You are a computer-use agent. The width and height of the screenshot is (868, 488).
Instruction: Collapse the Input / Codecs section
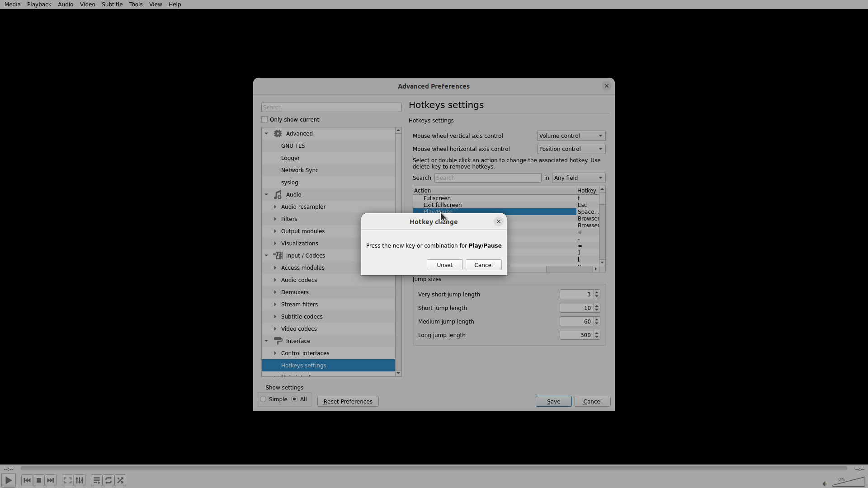pos(266,256)
